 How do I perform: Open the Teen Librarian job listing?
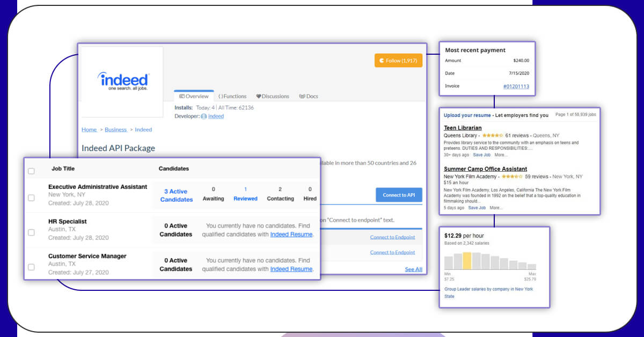click(x=463, y=128)
